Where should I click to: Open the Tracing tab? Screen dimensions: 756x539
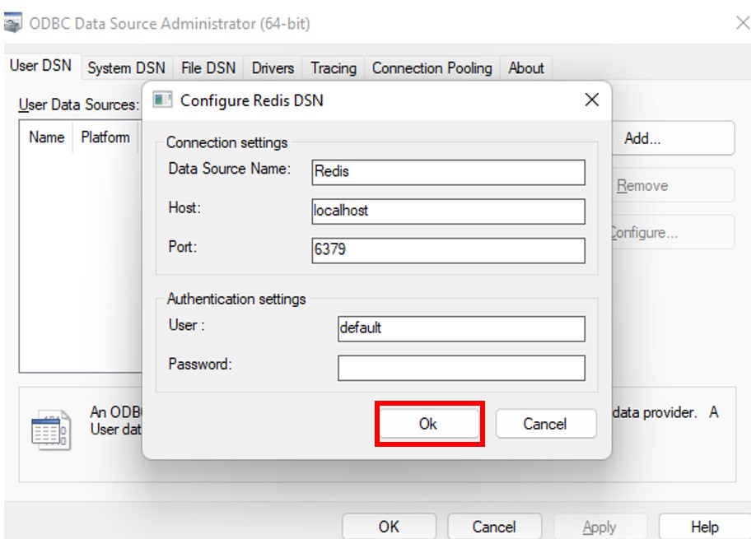(334, 68)
